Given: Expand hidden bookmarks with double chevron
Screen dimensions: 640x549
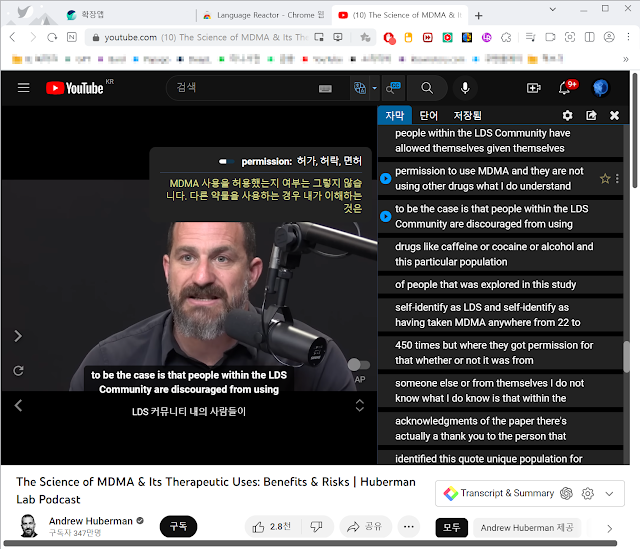Looking at the screenshot, I should tap(626, 60).
